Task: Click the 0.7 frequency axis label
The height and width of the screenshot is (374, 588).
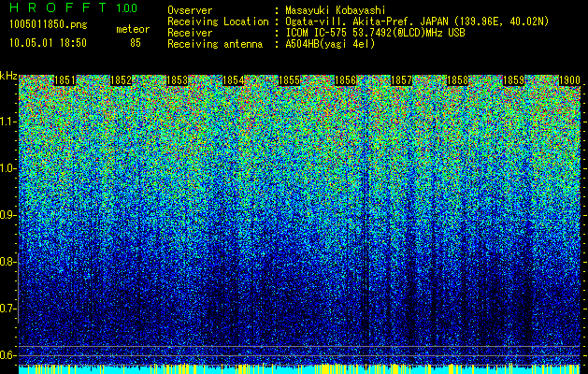Action: tap(8, 309)
